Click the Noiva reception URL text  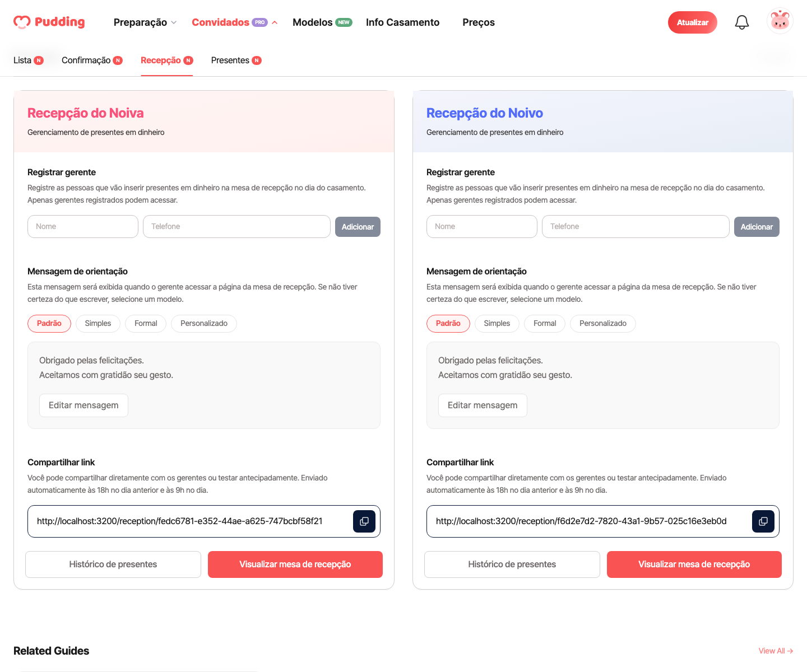[180, 521]
